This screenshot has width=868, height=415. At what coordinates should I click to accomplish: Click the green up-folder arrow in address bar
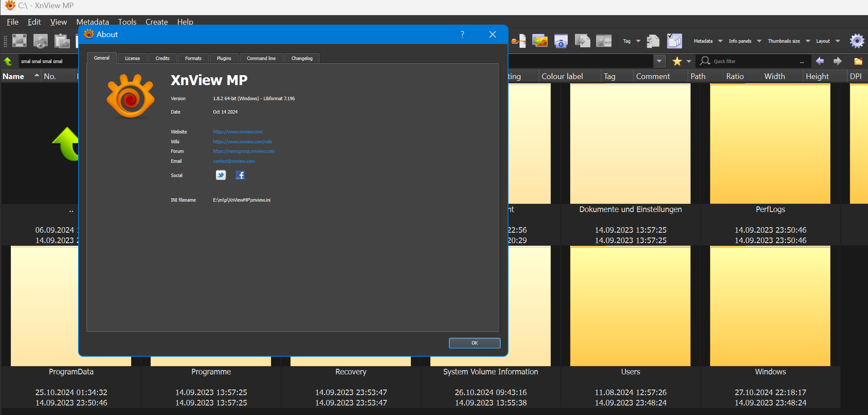8,61
